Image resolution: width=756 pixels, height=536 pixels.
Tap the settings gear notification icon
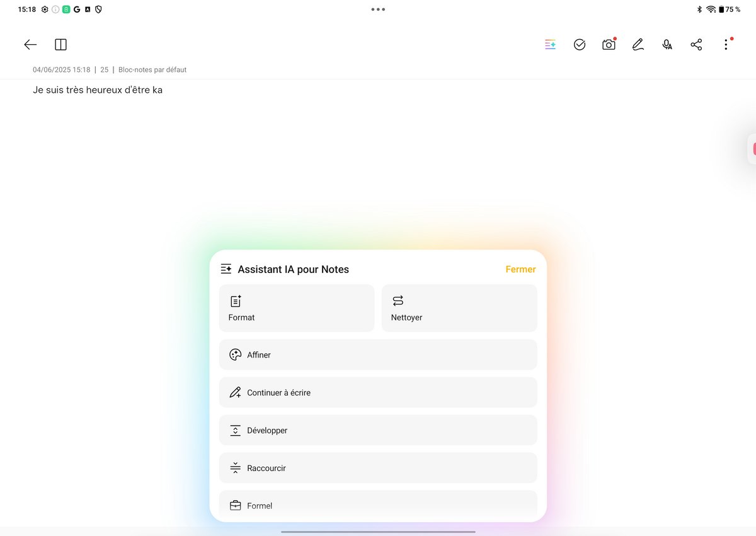tap(45, 9)
